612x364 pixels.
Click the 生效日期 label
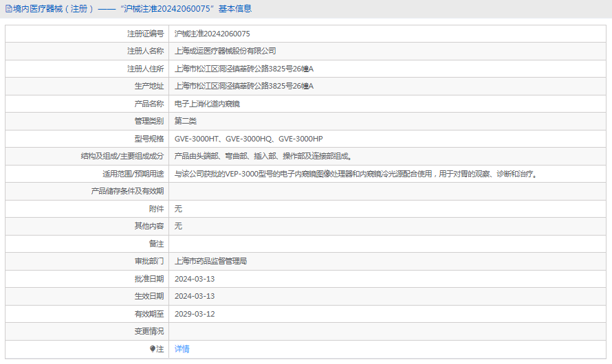click(149, 296)
